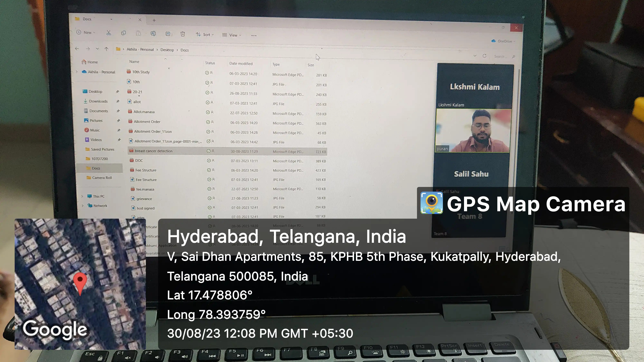Click Desktop in the breadcrumb path
The width and height of the screenshot is (644, 362).
point(167,50)
